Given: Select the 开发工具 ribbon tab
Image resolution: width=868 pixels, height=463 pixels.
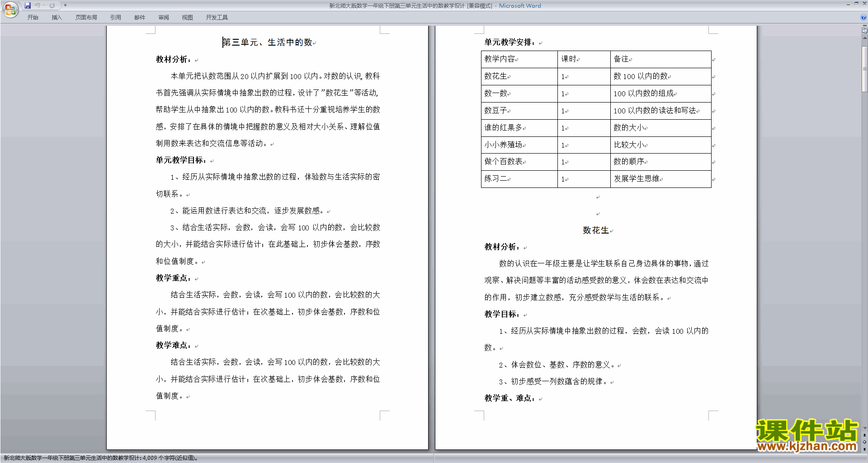Looking at the screenshot, I should click(x=217, y=18).
